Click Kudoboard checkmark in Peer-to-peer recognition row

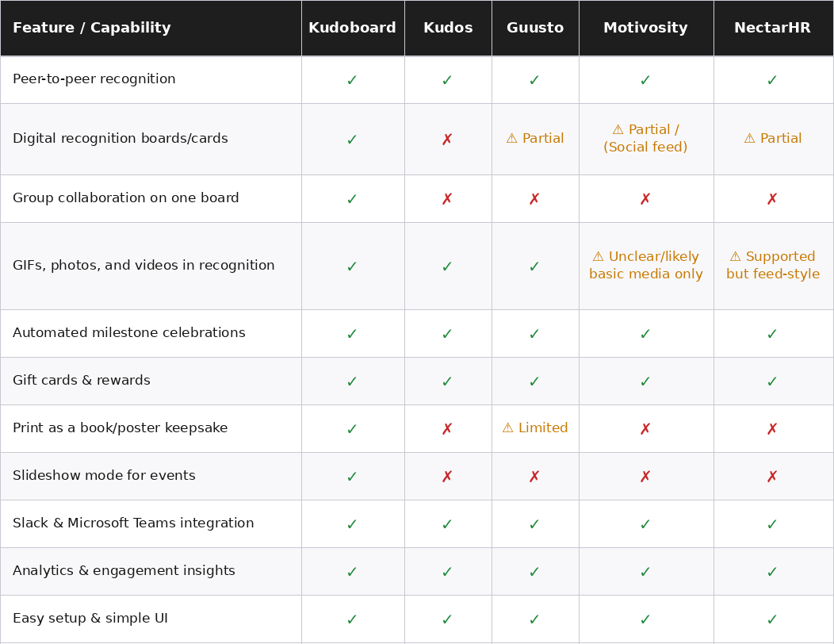[352, 80]
